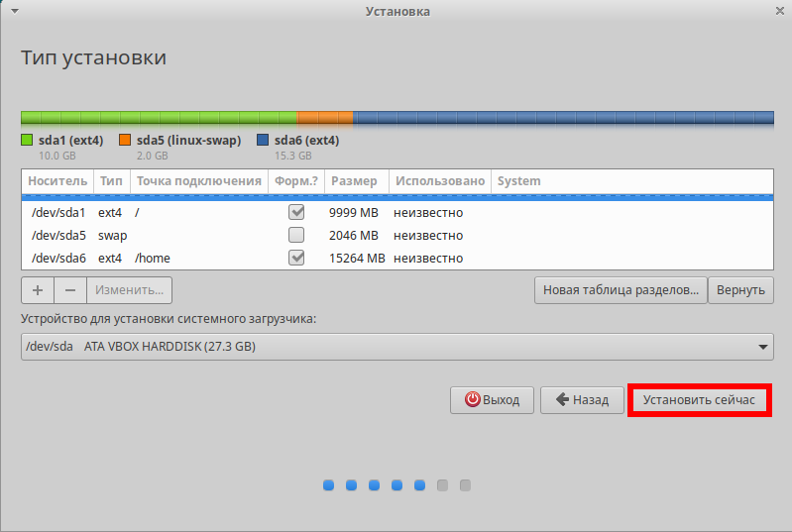This screenshot has width=792, height=532.
Task: Open the /dev/sda ATA VBOX HARDDISK combo box
Action: tap(397, 347)
